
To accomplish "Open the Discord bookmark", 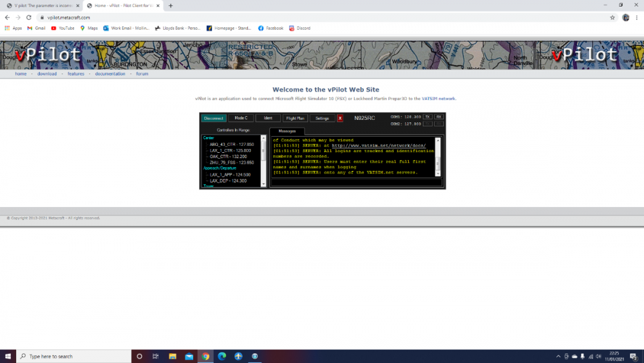I will pos(300,28).
